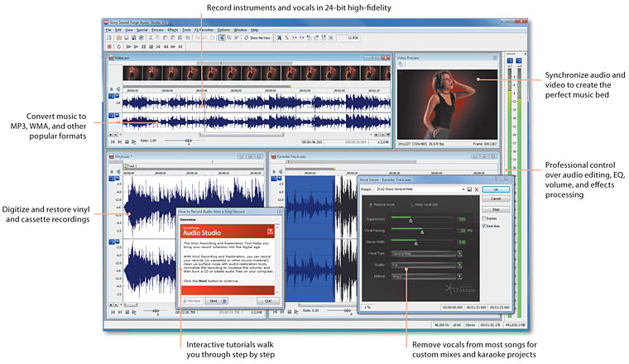Click the Stereo status bar entry
Viewport: 629px width, 364px height.
coord(470,325)
